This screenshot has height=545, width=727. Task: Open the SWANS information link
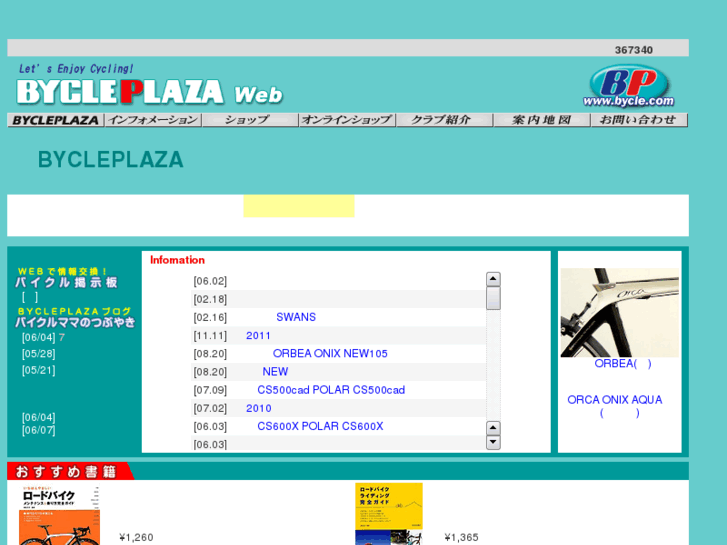[x=296, y=317]
